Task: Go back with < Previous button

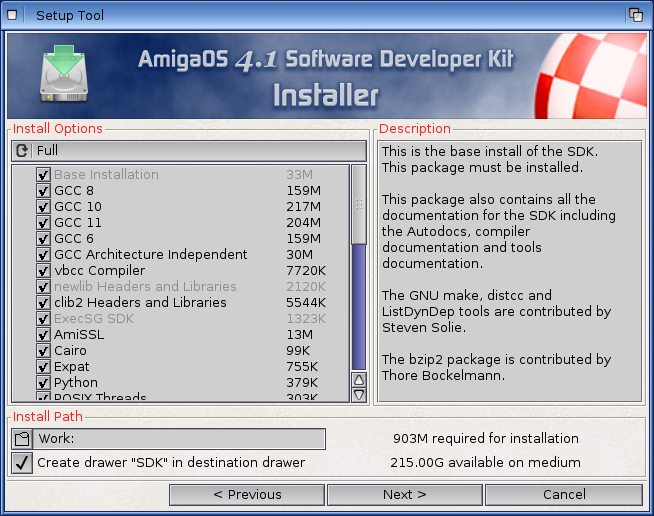Action: point(247,494)
